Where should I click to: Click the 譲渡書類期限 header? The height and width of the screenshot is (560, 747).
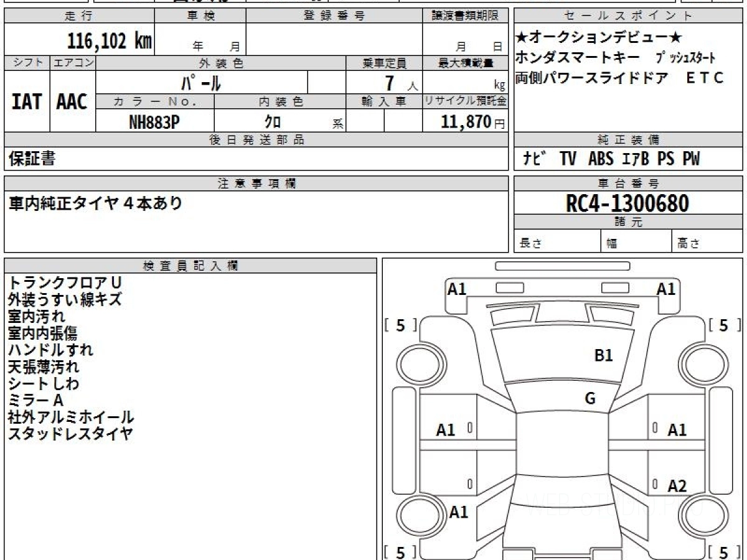click(x=465, y=16)
